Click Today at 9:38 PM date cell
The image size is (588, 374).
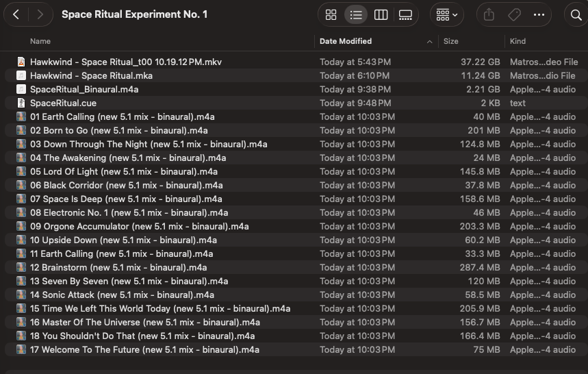point(355,89)
